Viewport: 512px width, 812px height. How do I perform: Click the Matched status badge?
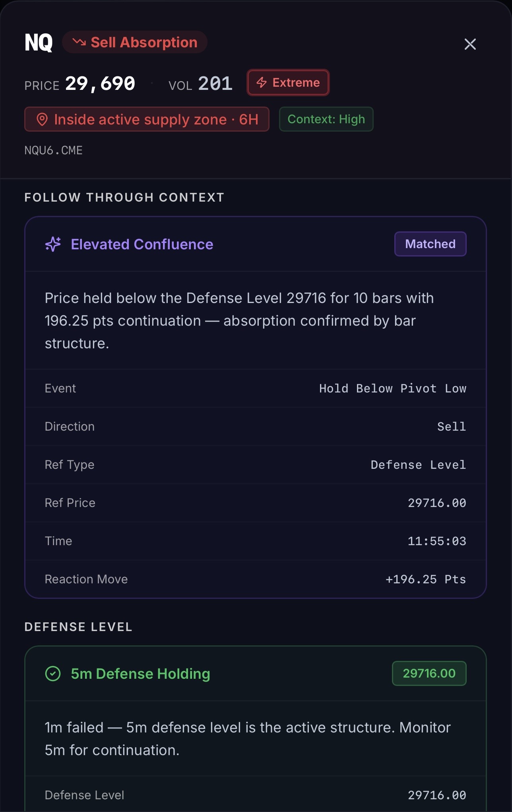pyautogui.click(x=430, y=244)
